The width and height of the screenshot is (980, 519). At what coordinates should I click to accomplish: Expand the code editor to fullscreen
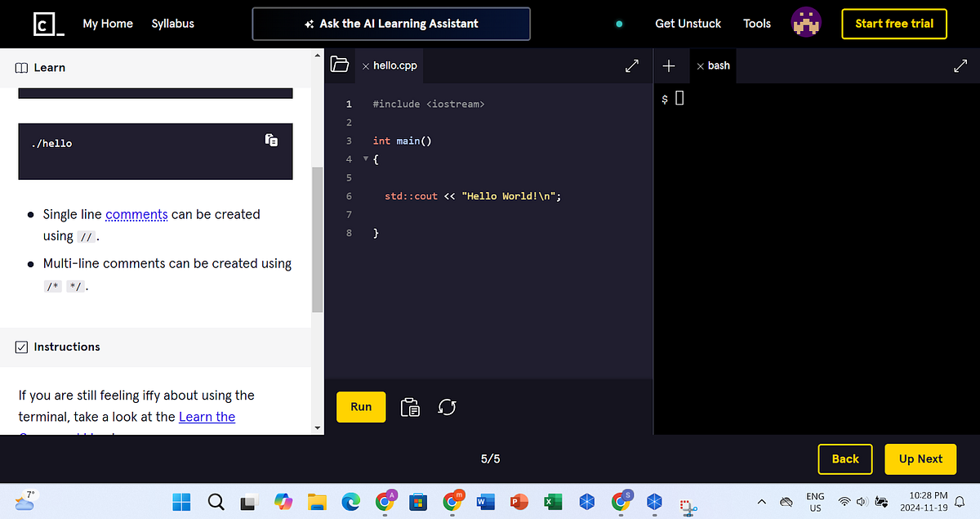[632, 65]
